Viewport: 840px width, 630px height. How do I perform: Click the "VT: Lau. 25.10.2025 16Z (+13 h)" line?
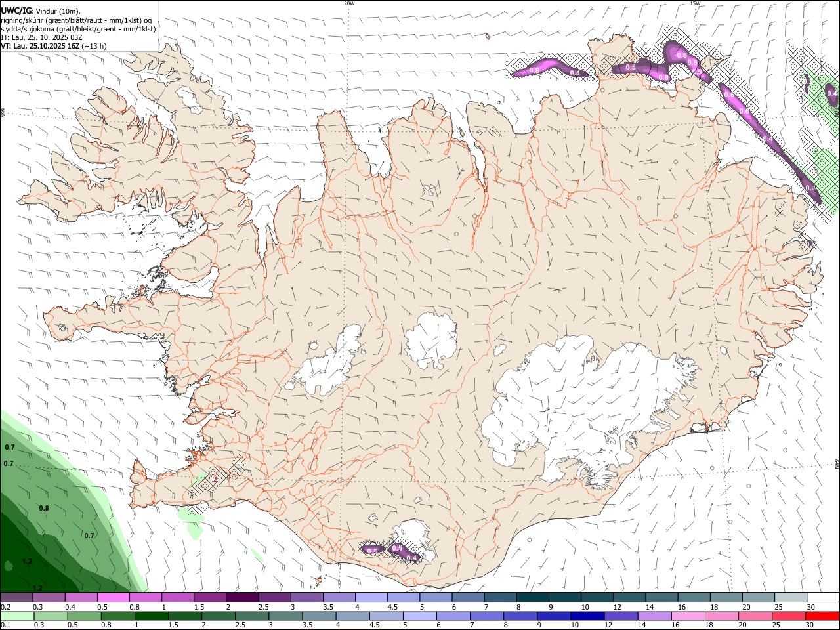[x=54, y=46]
